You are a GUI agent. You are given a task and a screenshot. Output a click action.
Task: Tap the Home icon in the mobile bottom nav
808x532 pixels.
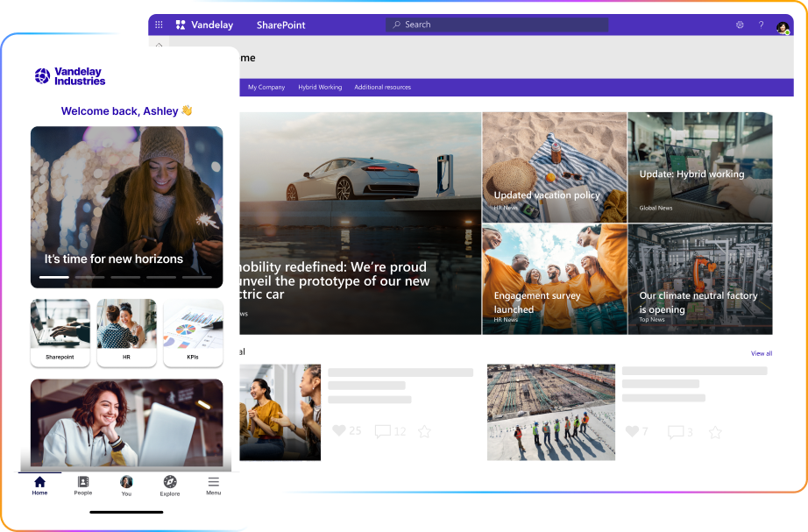(x=39, y=482)
